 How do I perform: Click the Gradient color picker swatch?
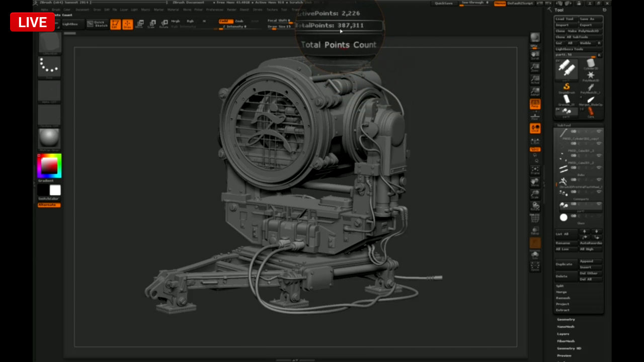pyautogui.click(x=49, y=166)
